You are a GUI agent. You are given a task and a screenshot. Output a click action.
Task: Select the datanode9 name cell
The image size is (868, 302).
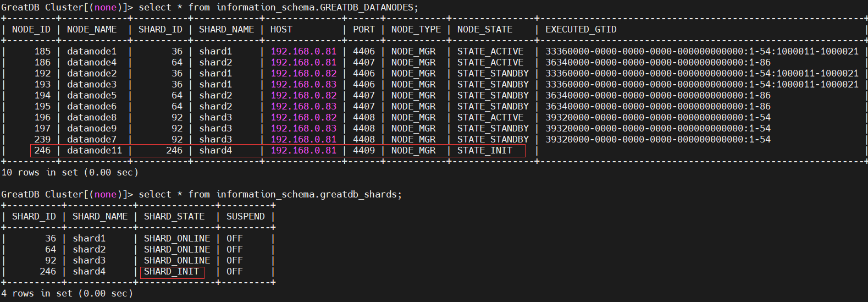92,129
